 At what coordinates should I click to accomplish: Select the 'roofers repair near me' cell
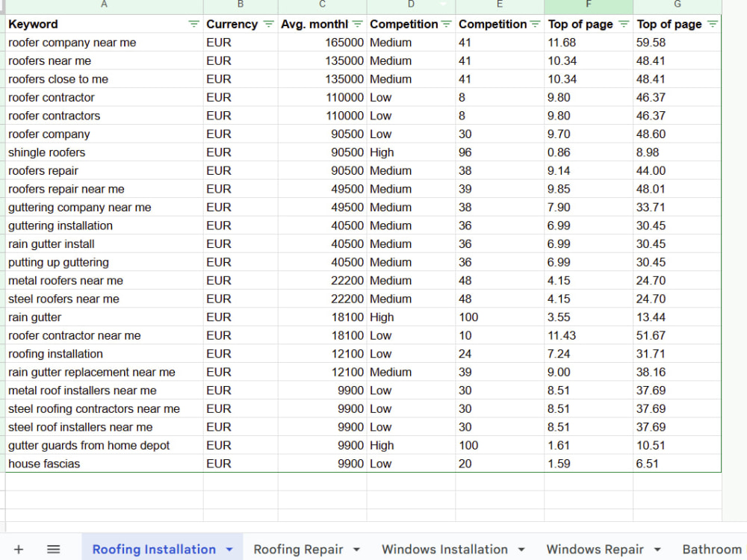(105, 189)
